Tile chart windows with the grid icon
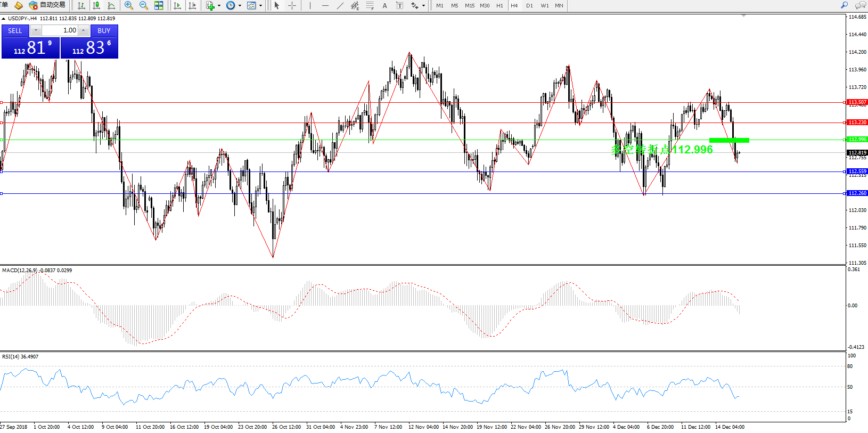This screenshot has height=433, width=868. click(159, 5)
